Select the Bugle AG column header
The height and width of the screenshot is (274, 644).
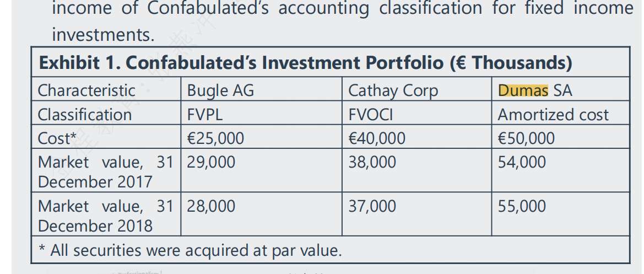coord(220,90)
